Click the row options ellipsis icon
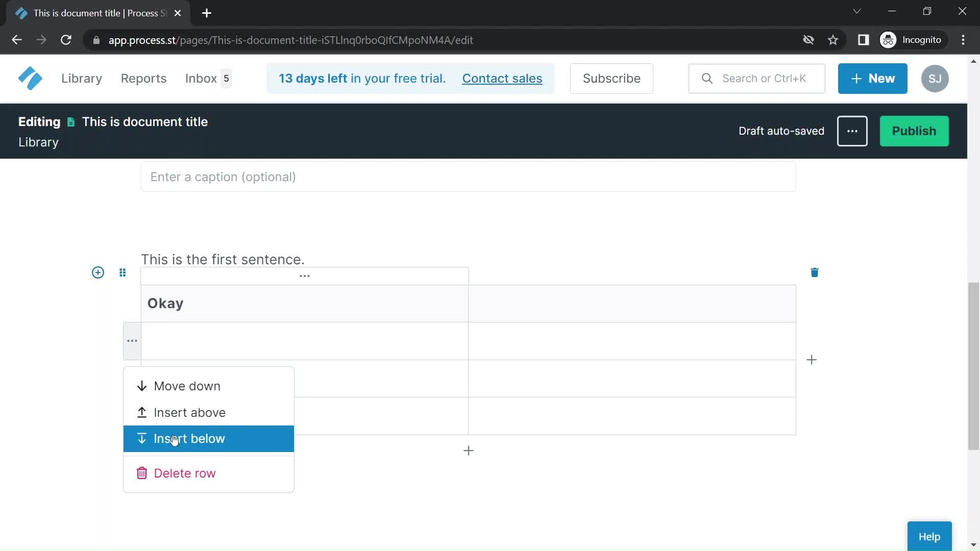This screenshot has width=980, height=551. tap(133, 340)
